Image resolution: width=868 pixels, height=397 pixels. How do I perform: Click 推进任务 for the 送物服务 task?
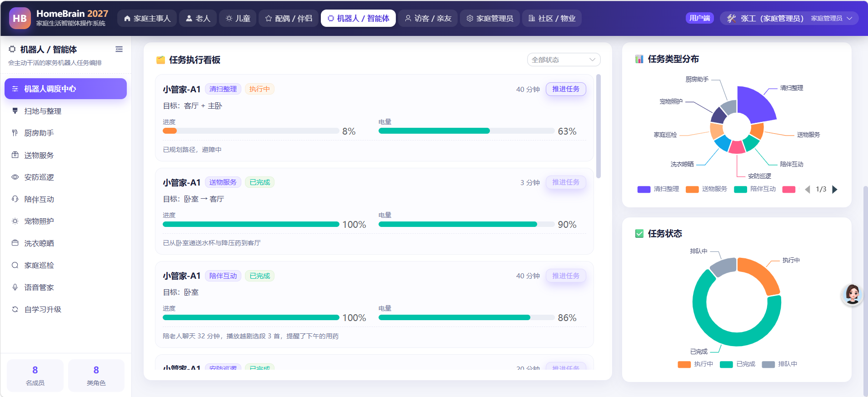(566, 182)
